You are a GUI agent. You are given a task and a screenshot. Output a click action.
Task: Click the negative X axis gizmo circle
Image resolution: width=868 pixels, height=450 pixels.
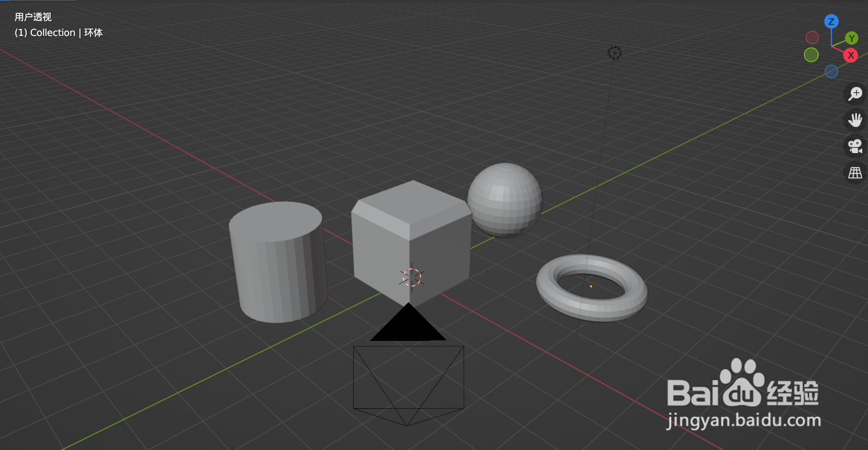[x=812, y=38]
